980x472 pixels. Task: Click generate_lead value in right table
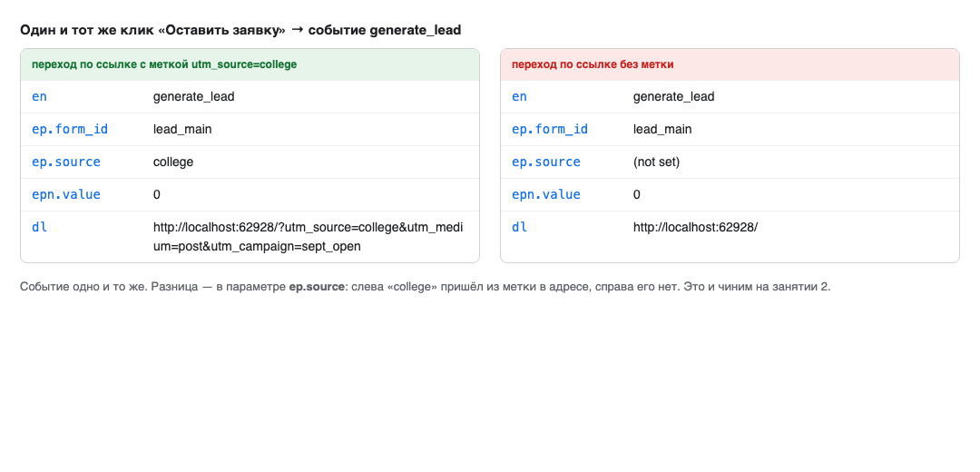click(x=673, y=97)
